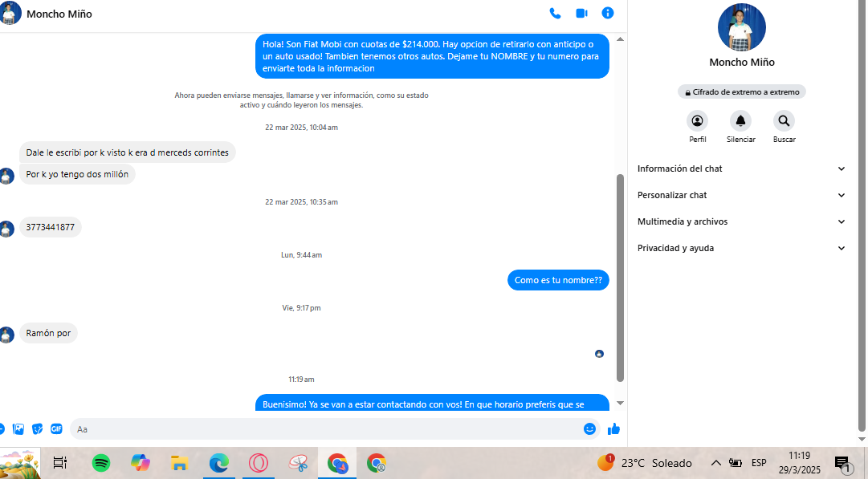The width and height of the screenshot is (868, 479).
Task: Toggle the conversation information icon
Action: [x=608, y=14]
